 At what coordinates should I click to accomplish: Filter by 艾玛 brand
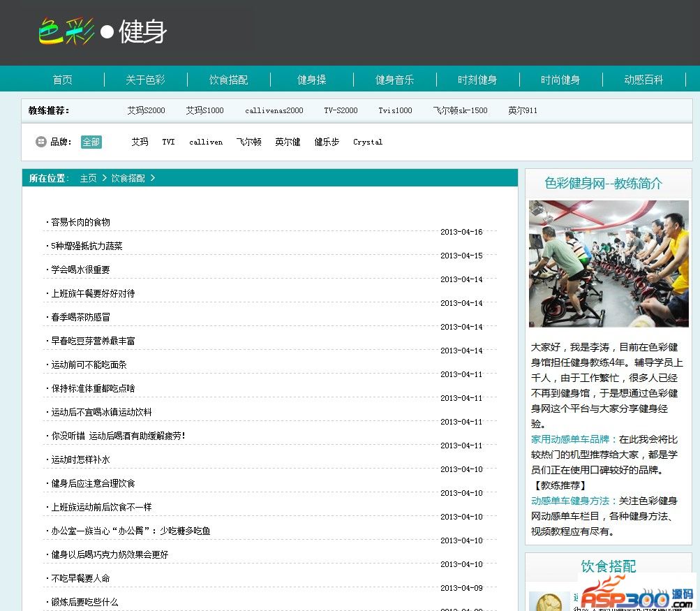pos(140,142)
